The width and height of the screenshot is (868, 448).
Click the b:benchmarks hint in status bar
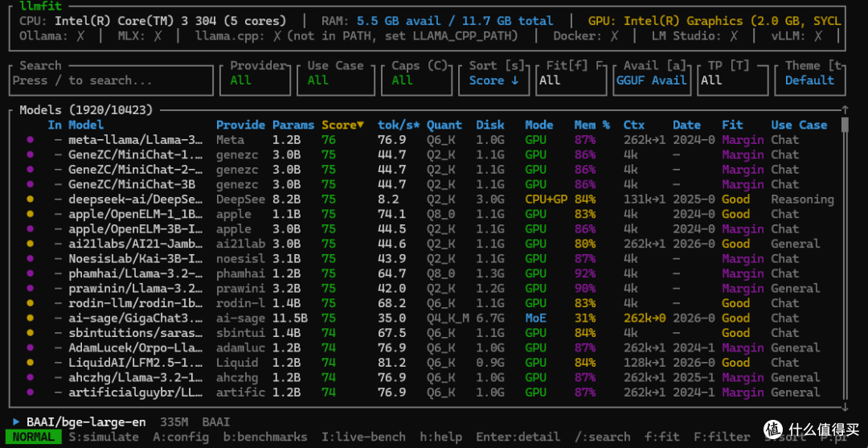265,437
